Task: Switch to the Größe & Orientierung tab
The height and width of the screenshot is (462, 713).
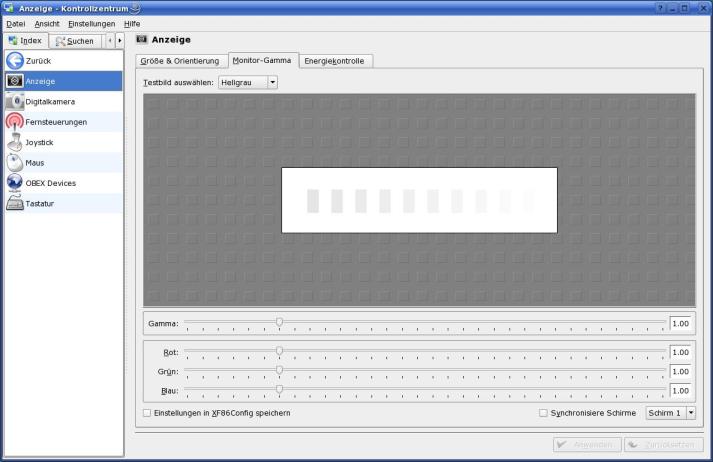Action: 181,61
